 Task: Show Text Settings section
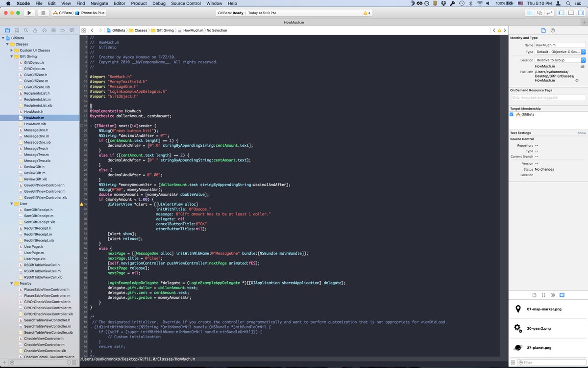click(x=581, y=133)
